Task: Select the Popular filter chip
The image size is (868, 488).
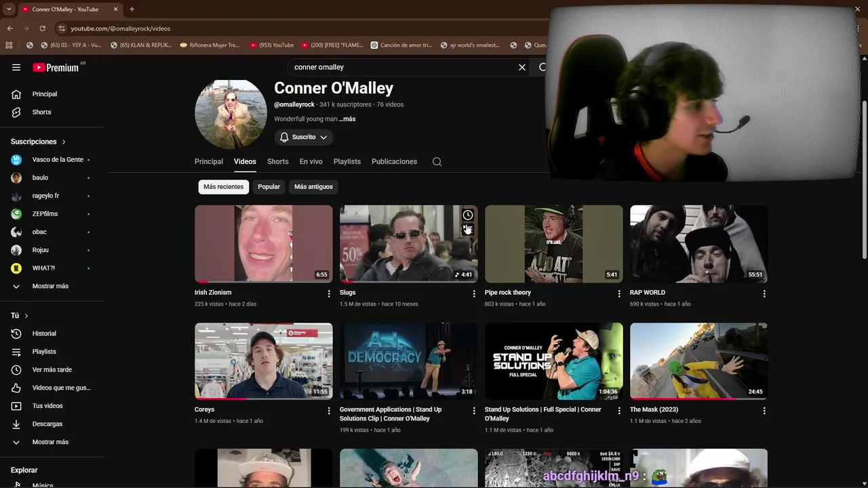Action: [269, 186]
